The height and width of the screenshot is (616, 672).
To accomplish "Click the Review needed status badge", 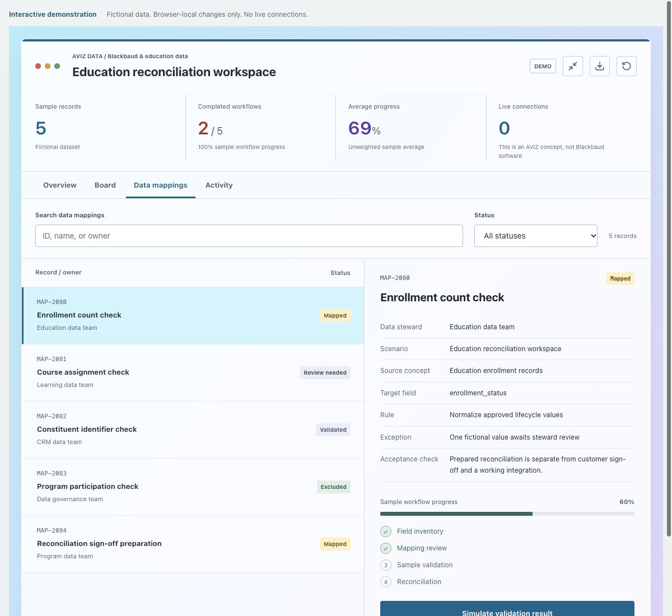I will coord(325,373).
